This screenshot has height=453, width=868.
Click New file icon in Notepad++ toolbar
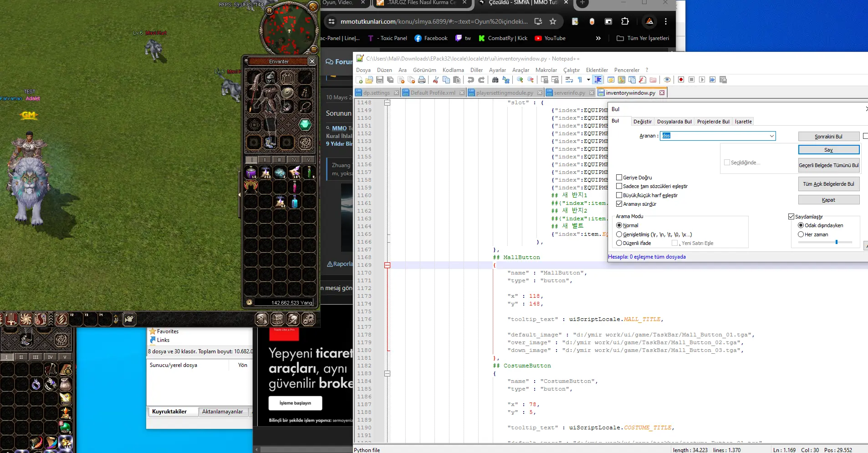point(359,80)
